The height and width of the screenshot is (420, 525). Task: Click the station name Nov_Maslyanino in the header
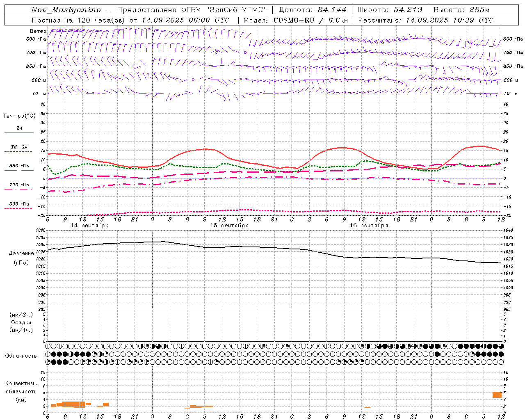[x=66, y=10]
